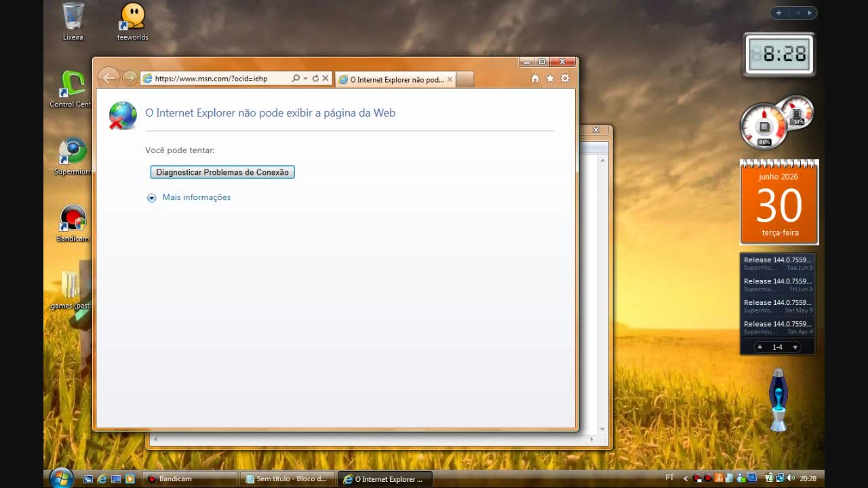Open a new blank tab in Internet Explorer
The width and height of the screenshot is (868, 488).
tap(465, 79)
